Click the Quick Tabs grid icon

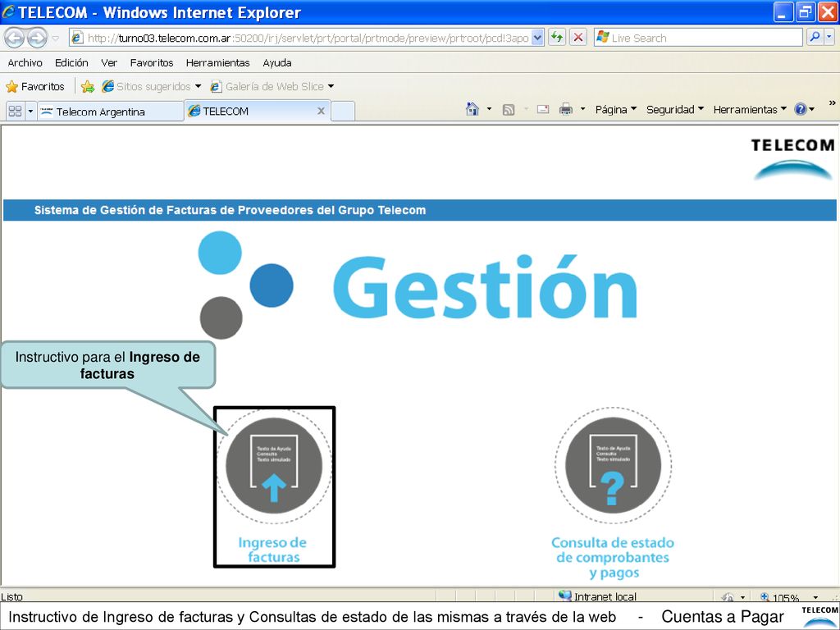[x=15, y=112]
